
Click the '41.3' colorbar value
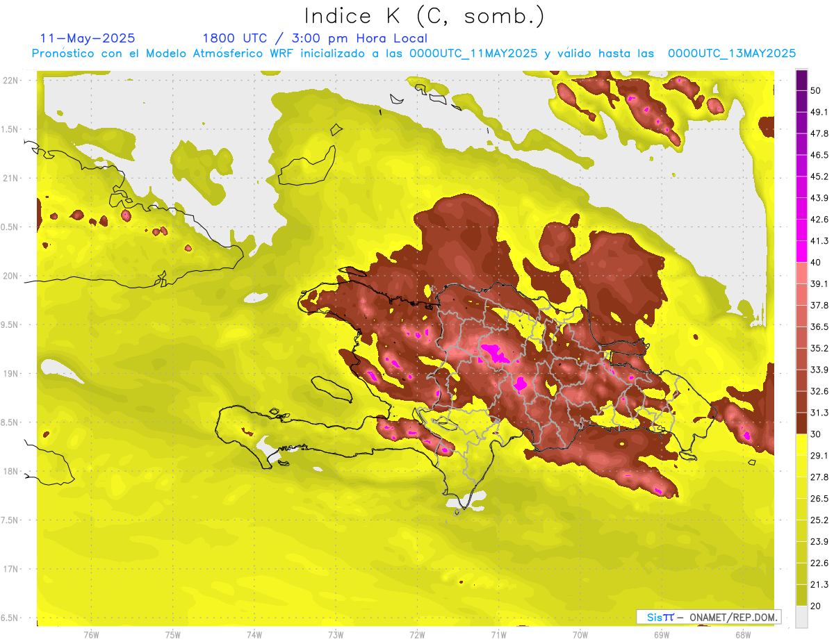coord(819,241)
